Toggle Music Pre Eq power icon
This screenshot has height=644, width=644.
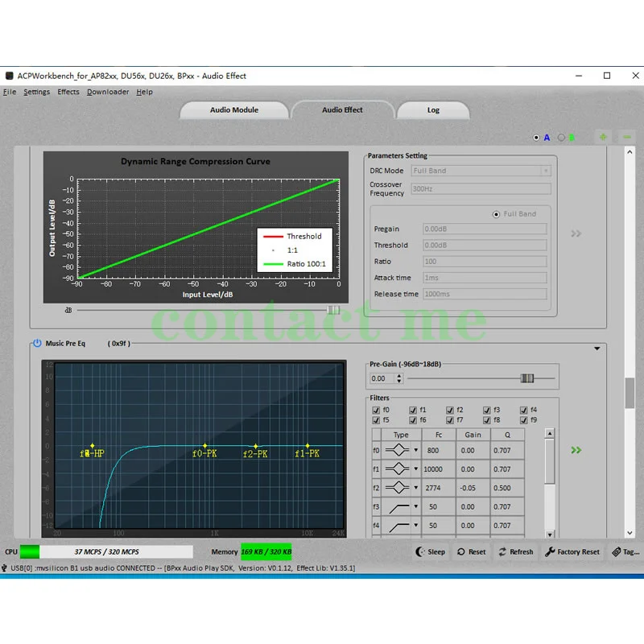[37, 343]
